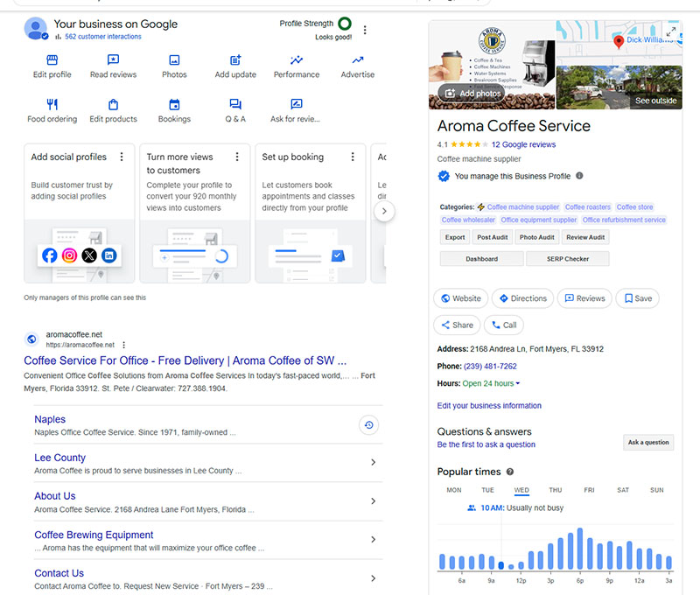Select SUN in Popular times
Screen dimensions: 700x595
click(657, 490)
